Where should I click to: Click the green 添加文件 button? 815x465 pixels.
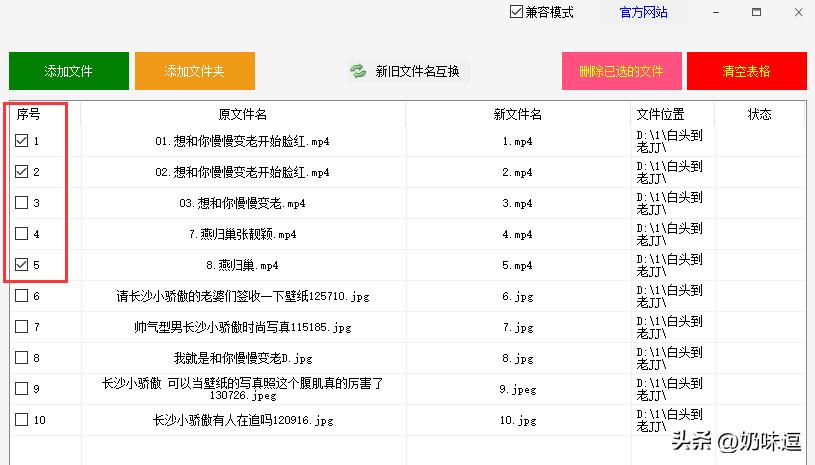pyautogui.click(x=69, y=71)
